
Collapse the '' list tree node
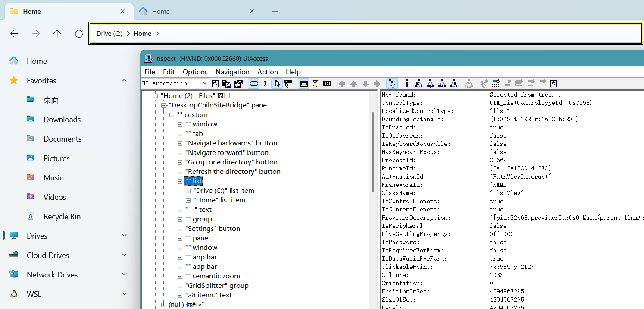click(180, 181)
